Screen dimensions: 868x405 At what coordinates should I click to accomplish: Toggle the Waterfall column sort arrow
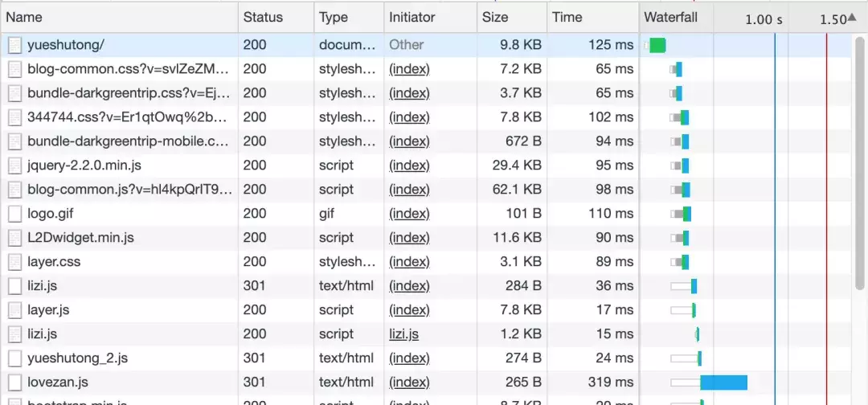852,18
